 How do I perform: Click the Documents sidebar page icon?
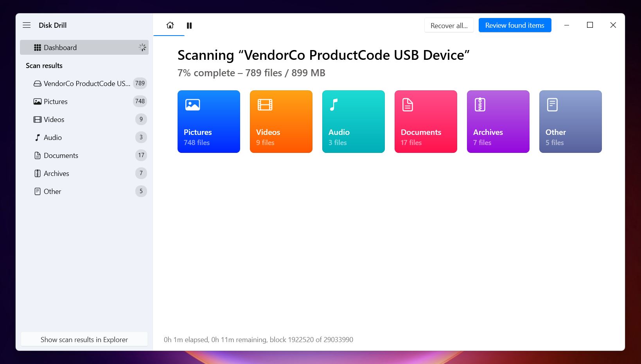38,155
